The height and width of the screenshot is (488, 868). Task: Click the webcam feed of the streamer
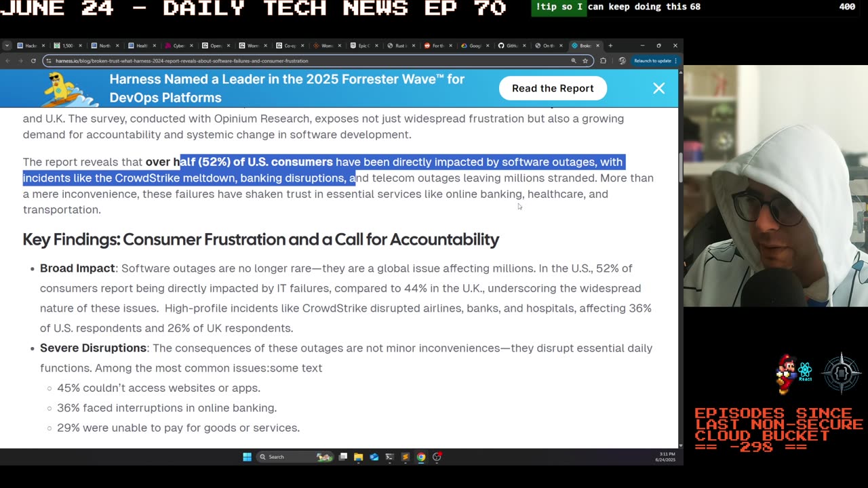coord(775,186)
